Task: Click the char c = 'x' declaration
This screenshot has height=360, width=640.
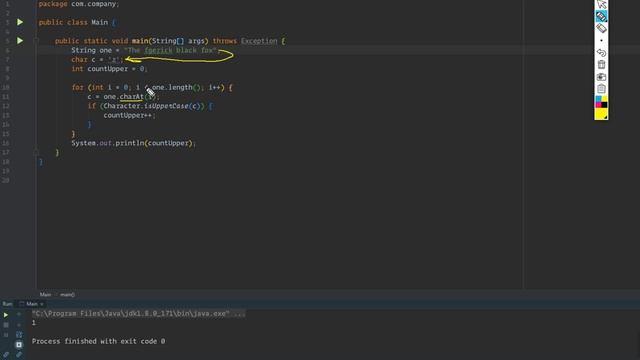Action: (x=97, y=60)
